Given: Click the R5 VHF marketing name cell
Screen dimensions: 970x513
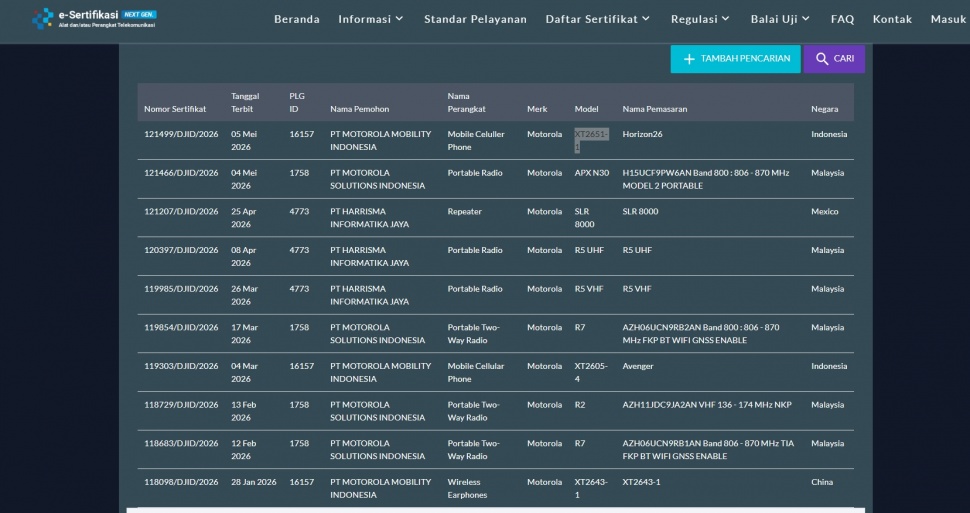Looking at the screenshot, I should point(637,289).
